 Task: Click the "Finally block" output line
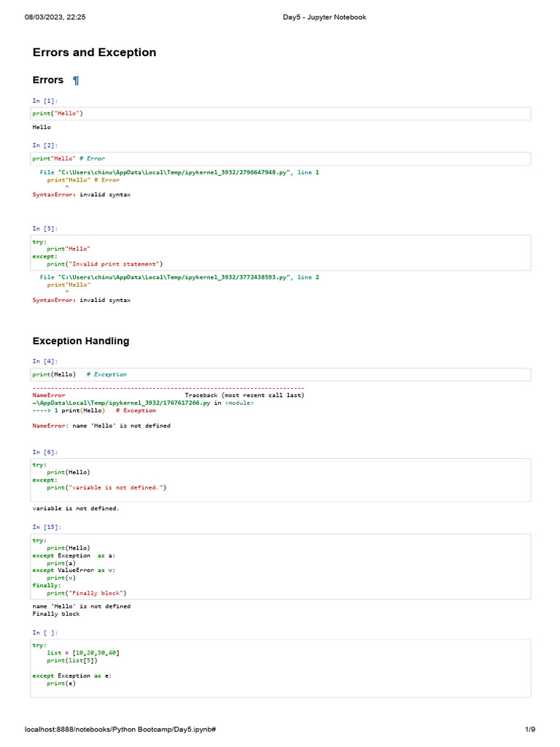pyautogui.click(x=56, y=614)
